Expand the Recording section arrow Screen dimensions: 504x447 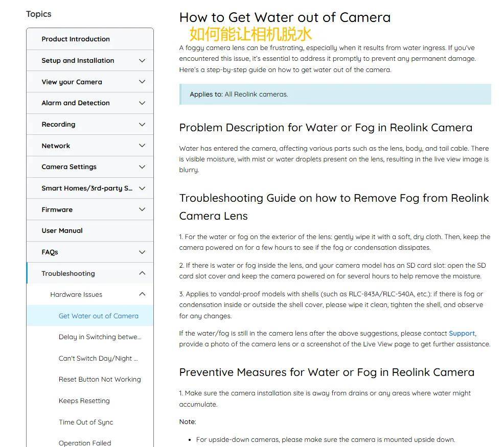point(142,124)
